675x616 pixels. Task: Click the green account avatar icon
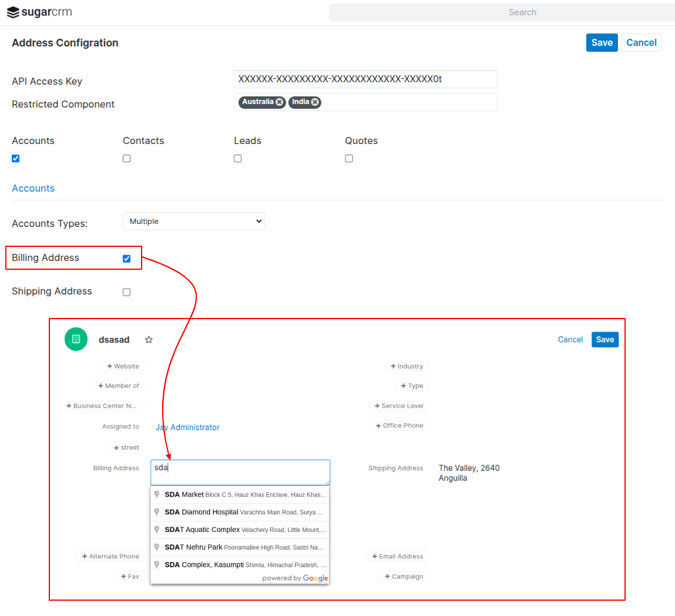[x=76, y=339]
